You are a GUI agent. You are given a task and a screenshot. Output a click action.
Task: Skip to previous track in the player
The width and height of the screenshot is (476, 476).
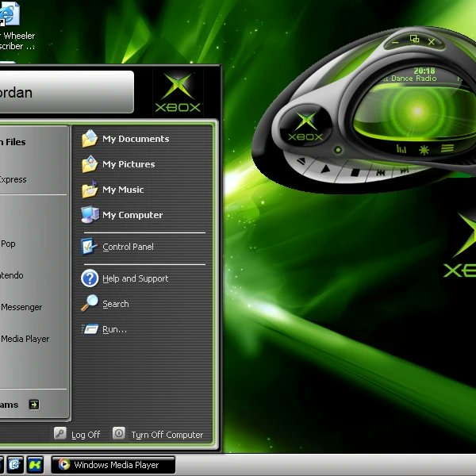(381, 173)
